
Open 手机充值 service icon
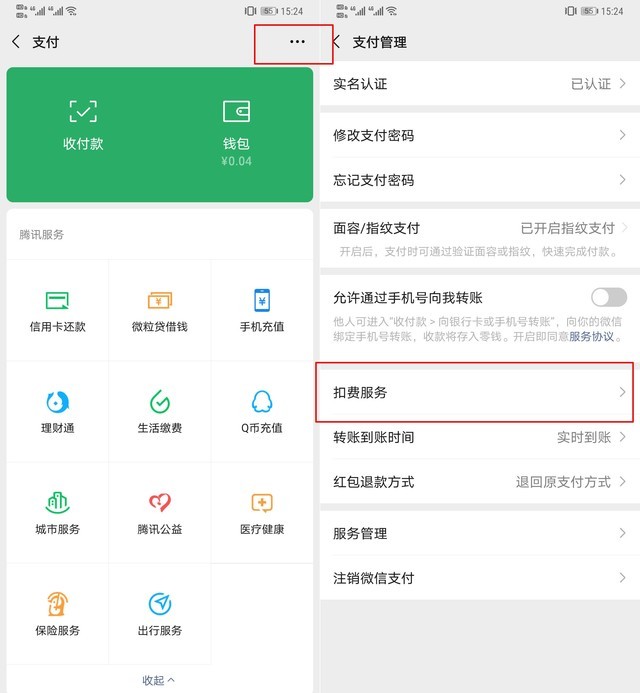pyautogui.click(x=262, y=300)
